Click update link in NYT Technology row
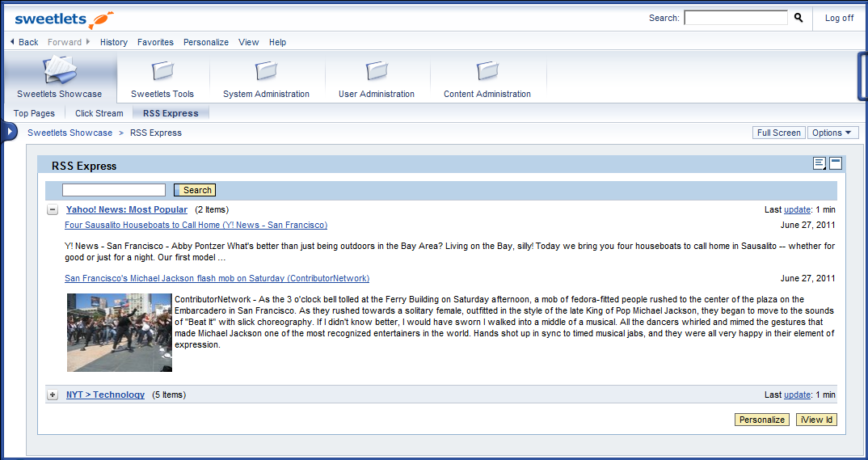Viewport: 868px width, 460px height. point(797,395)
